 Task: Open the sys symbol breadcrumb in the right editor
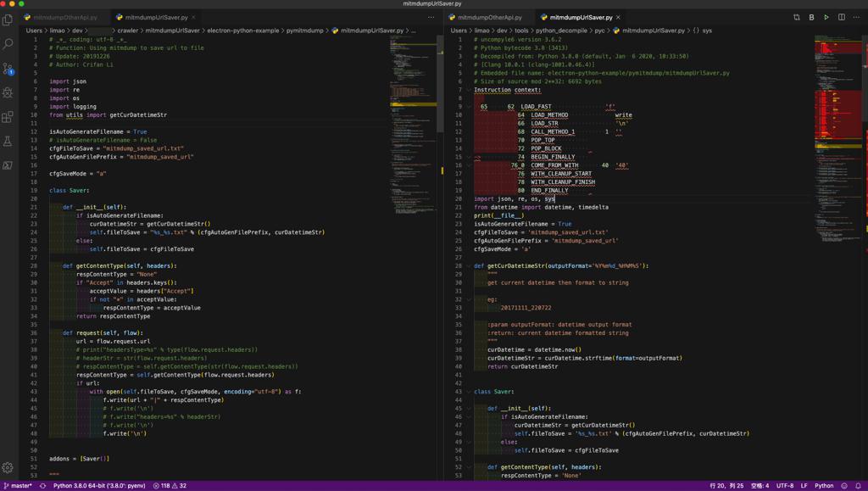coord(703,31)
